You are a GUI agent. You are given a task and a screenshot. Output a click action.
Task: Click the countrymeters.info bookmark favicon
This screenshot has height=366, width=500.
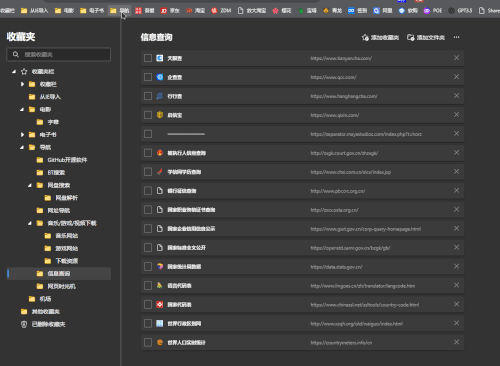pyautogui.click(x=160, y=342)
